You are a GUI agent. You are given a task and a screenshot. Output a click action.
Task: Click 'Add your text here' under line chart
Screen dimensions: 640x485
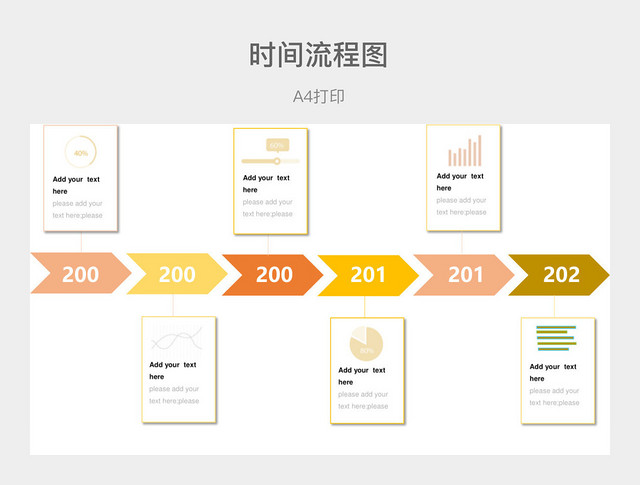click(x=173, y=370)
